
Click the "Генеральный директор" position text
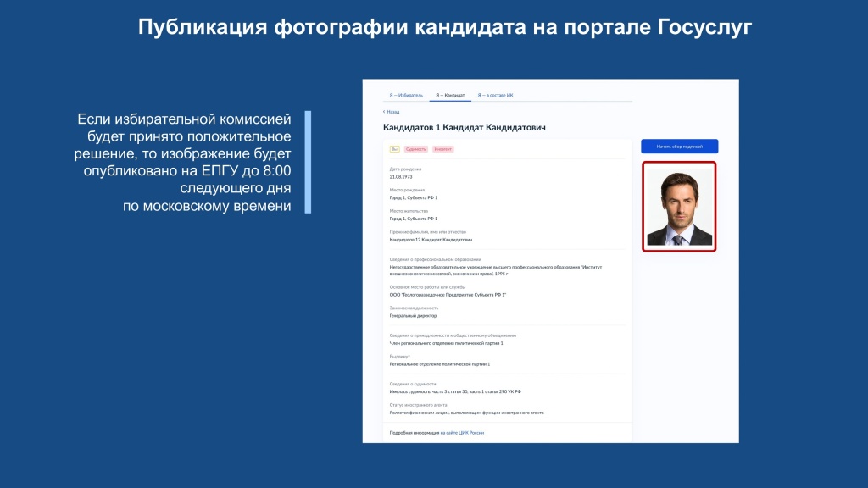tap(413, 315)
